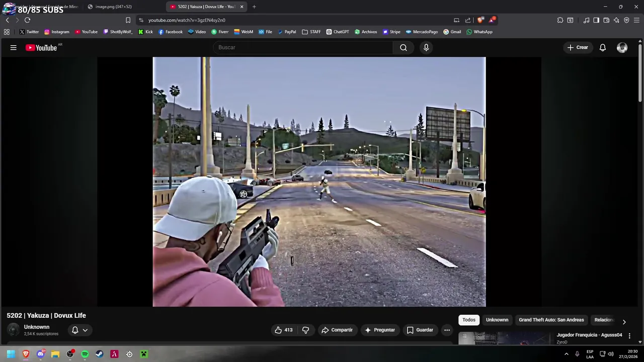
Task: Open the WhatsApp bookmark
Action: coord(479,32)
